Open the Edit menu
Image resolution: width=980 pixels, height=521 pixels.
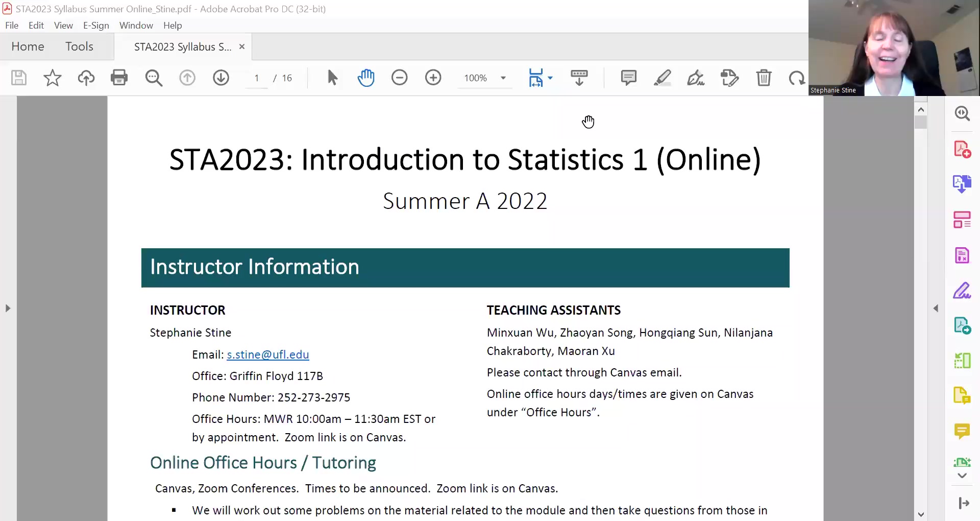point(36,25)
